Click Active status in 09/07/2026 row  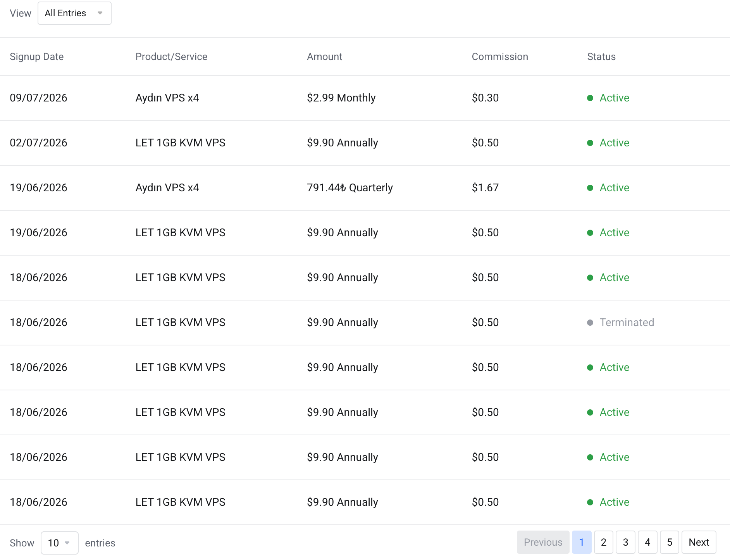pos(614,98)
